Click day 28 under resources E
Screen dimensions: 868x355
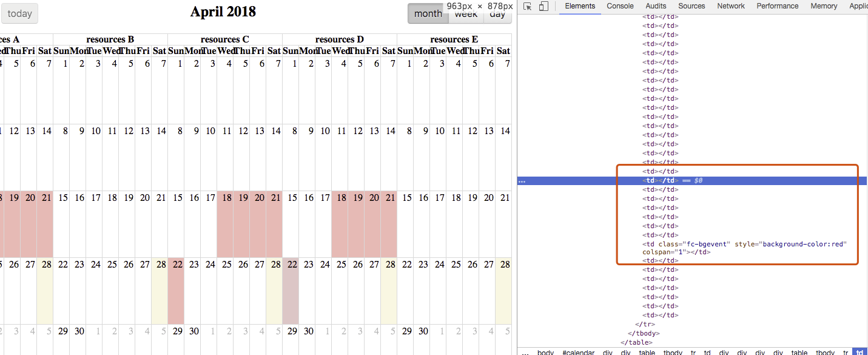point(505,265)
